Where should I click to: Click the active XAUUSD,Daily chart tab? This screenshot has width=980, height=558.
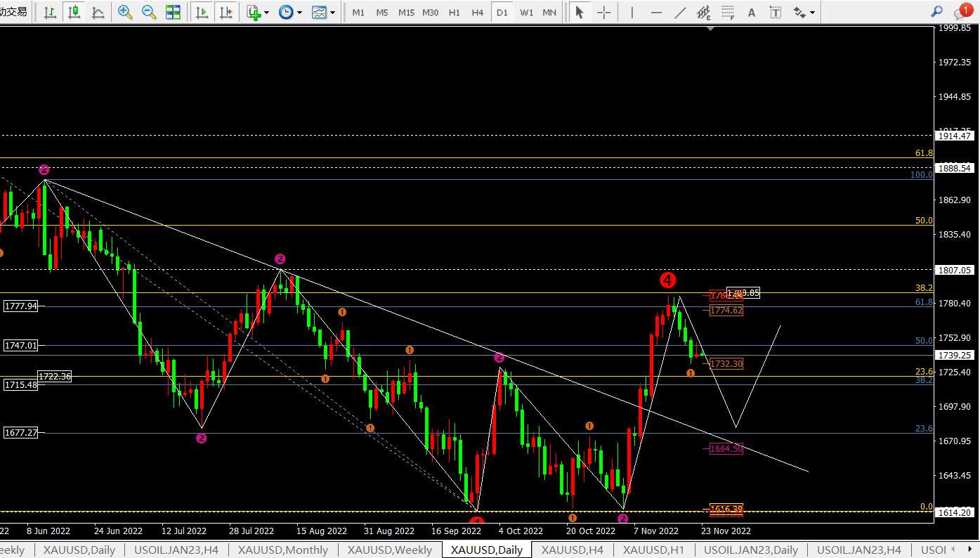[487, 550]
